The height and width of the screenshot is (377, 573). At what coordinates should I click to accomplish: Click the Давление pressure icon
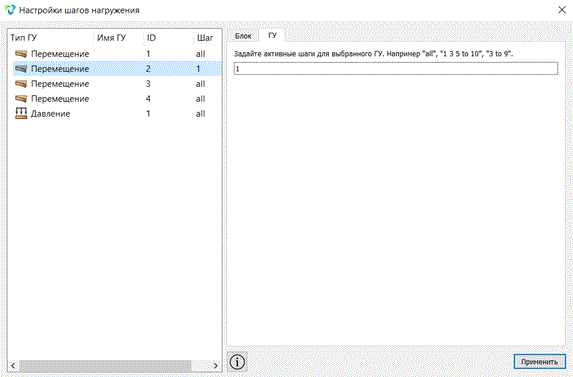coord(21,113)
